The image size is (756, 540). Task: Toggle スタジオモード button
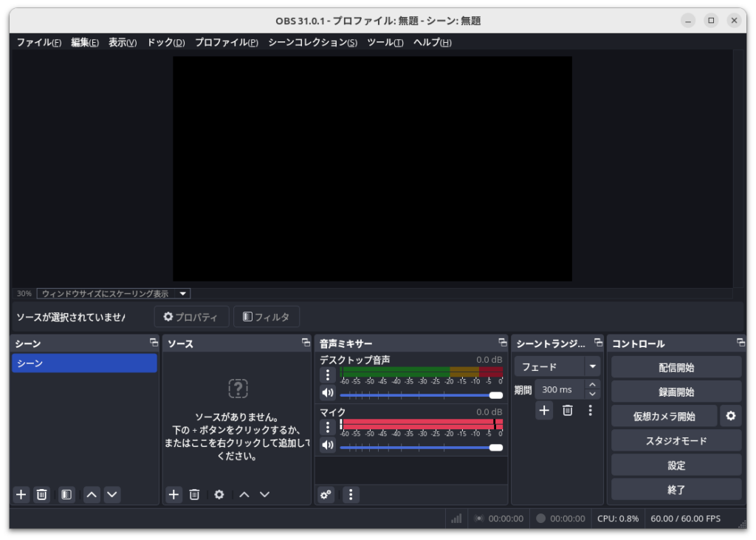[676, 441]
